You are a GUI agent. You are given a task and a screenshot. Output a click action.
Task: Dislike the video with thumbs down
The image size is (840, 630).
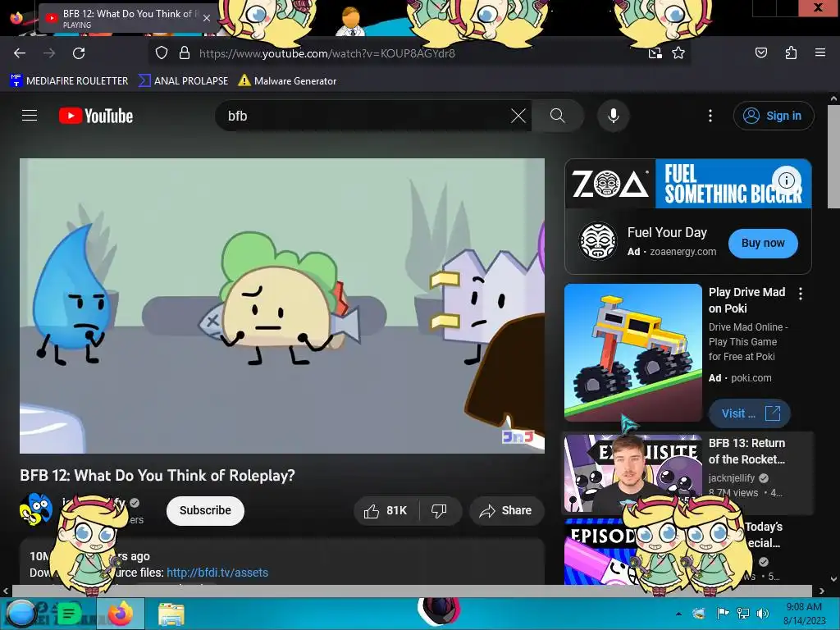[x=440, y=510]
